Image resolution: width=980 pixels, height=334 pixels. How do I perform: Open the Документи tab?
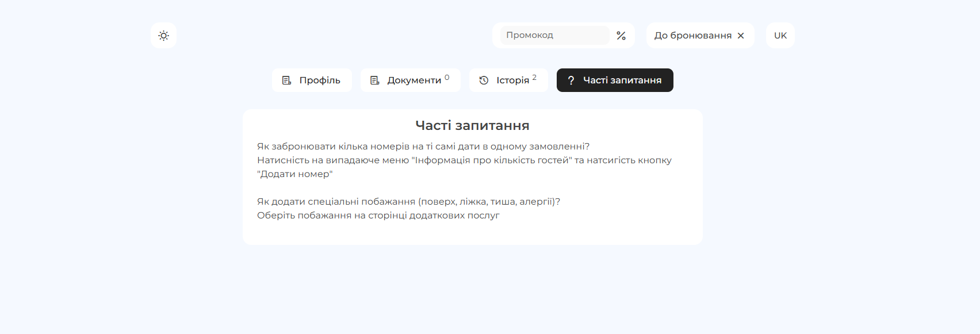414,80
